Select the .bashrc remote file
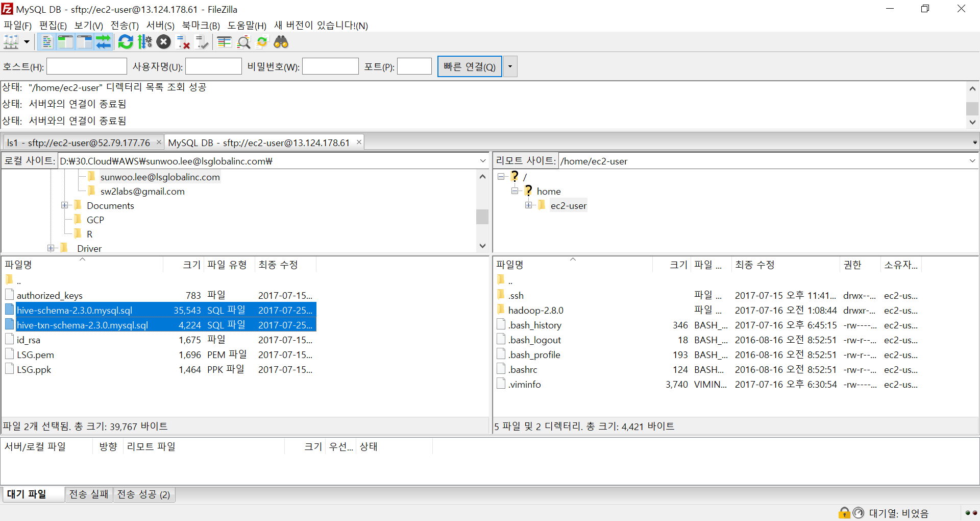 click(x=708, y=369)
